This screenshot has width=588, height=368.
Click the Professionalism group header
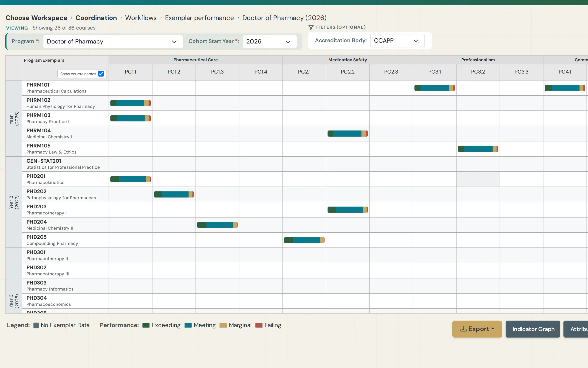[x=478, y=60]
